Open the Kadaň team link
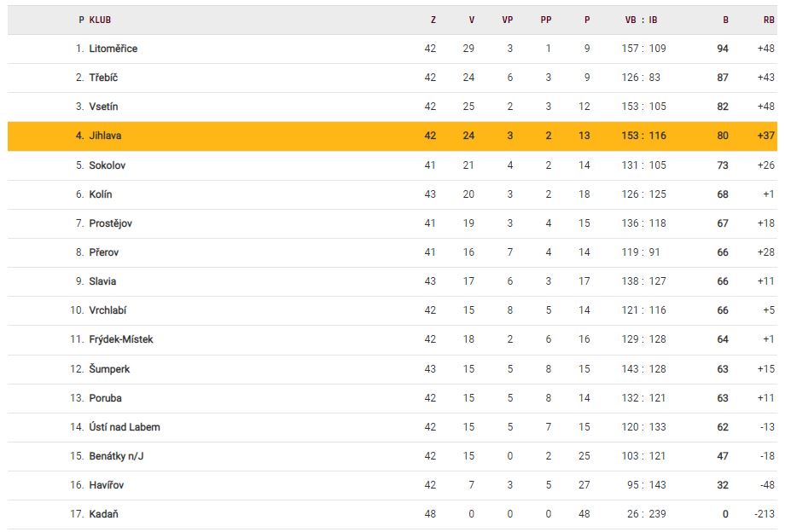 pos(102,514)
